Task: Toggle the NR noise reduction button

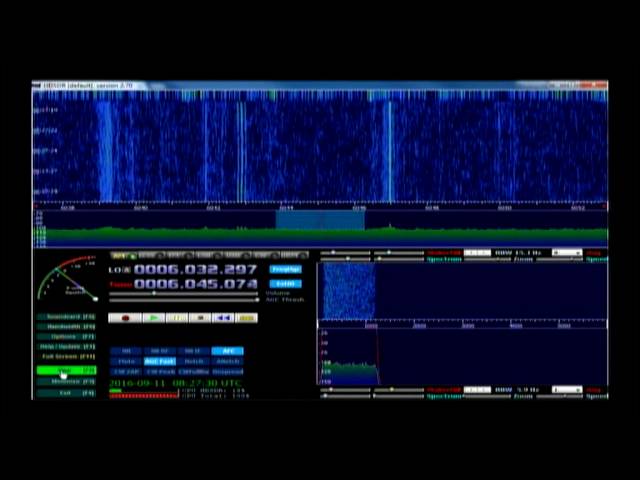Action: pyautogui.click(x=126, y=351)
